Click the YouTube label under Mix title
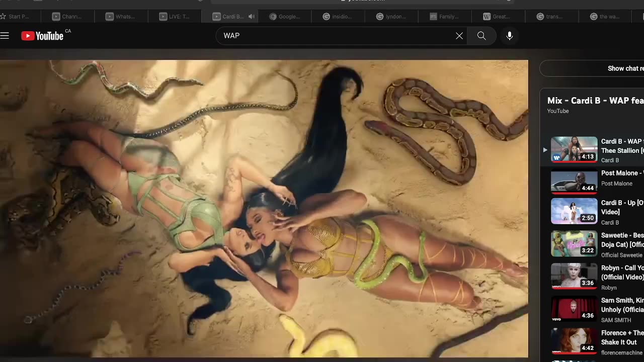644x362 pixels. tap(558, 111)
